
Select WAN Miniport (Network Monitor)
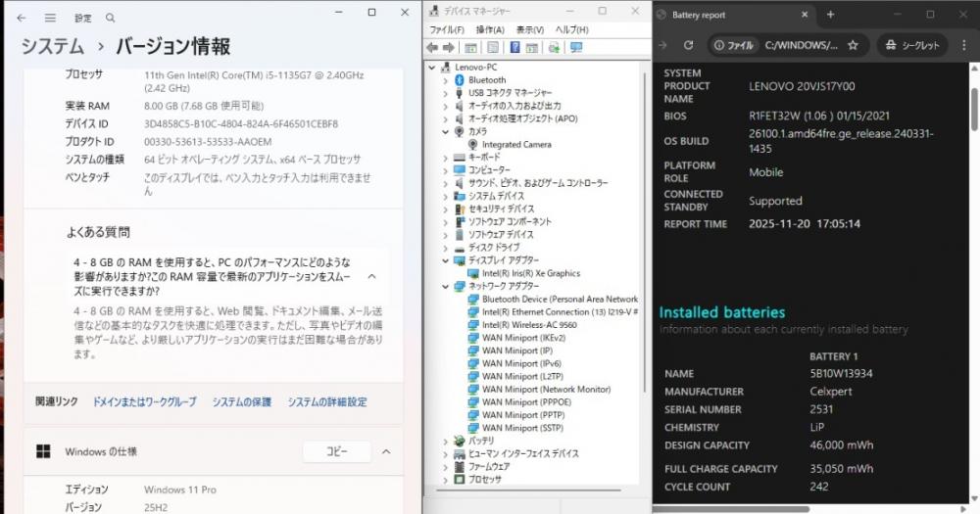[546, 389]
